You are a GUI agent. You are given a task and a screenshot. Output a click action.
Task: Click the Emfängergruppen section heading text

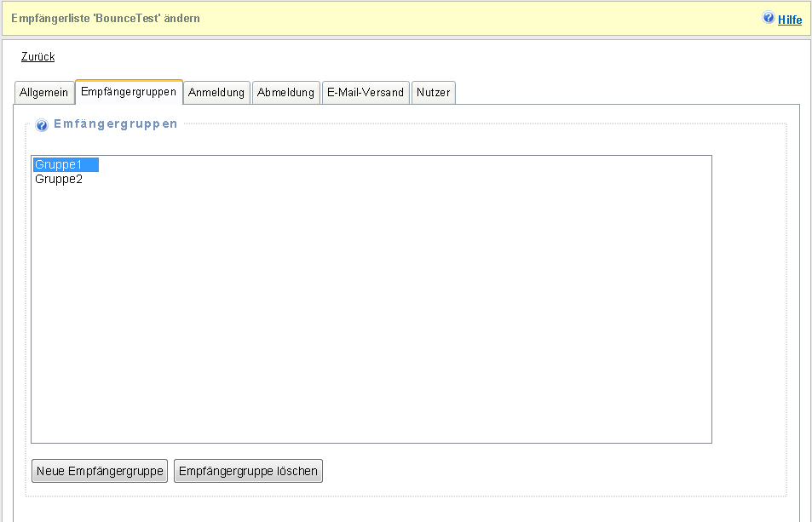click(116, 124)
